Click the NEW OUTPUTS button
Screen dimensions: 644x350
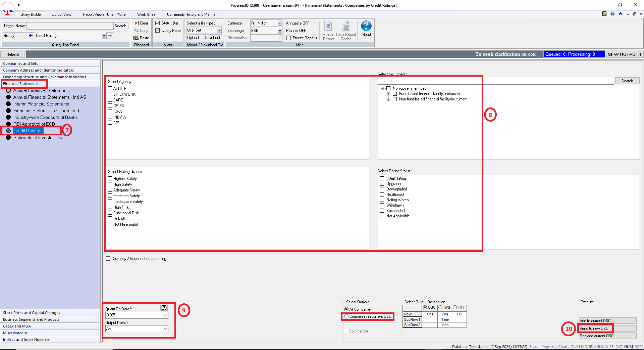click(624, 54)
